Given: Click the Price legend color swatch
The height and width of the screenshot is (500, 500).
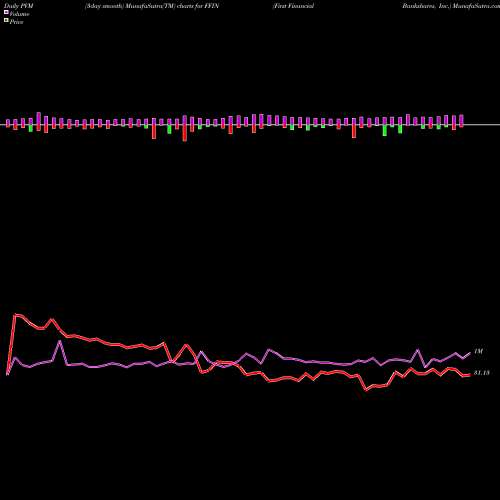Looking at the screenshot, I should pos(6,20).
